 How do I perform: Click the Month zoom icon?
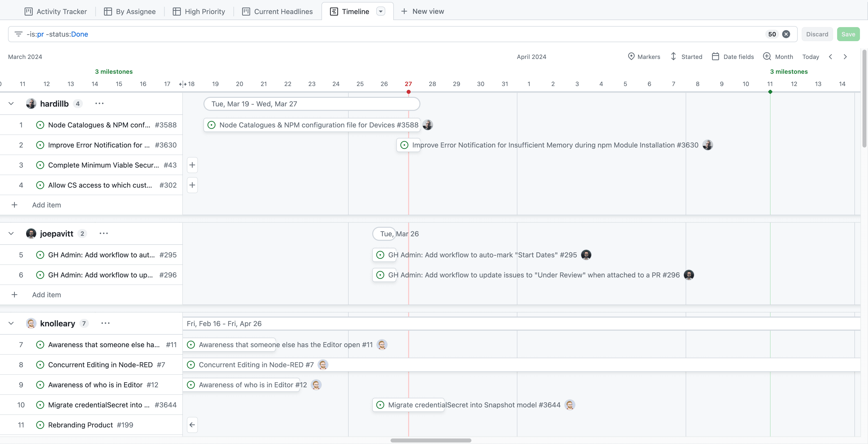coord(768,56)
